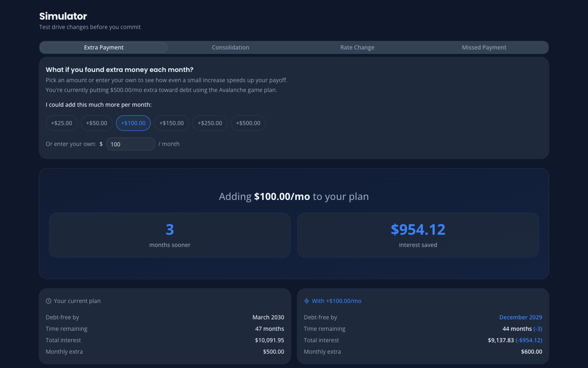Select the +$50.00 extra payment preset
This screenshot has width=588, height=368.
click(x=96, y=123)
